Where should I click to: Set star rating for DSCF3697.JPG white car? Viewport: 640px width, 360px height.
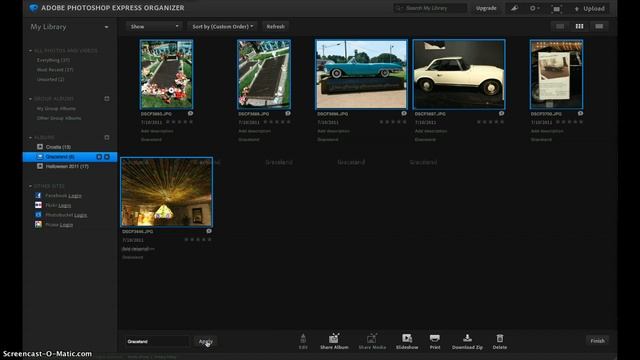(491, 122)
